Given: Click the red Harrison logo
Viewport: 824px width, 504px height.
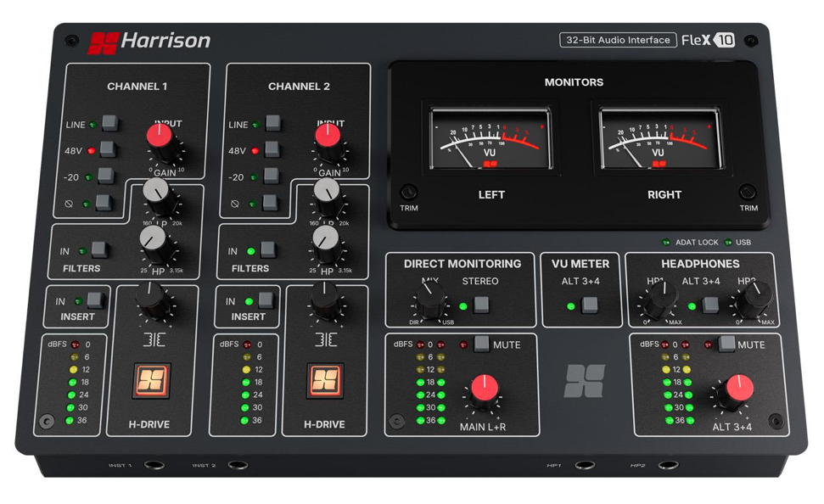Looking at the screenshot, I should (x=103, y=43).
